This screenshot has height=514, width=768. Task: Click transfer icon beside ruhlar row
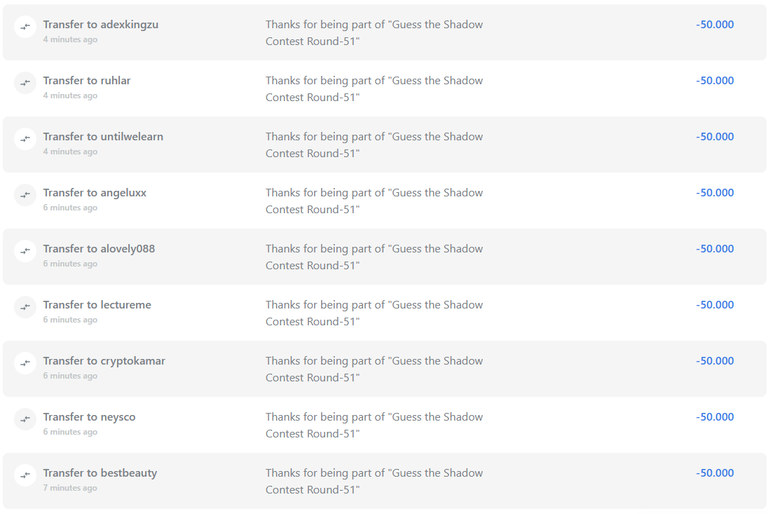[x=25, y=82]
